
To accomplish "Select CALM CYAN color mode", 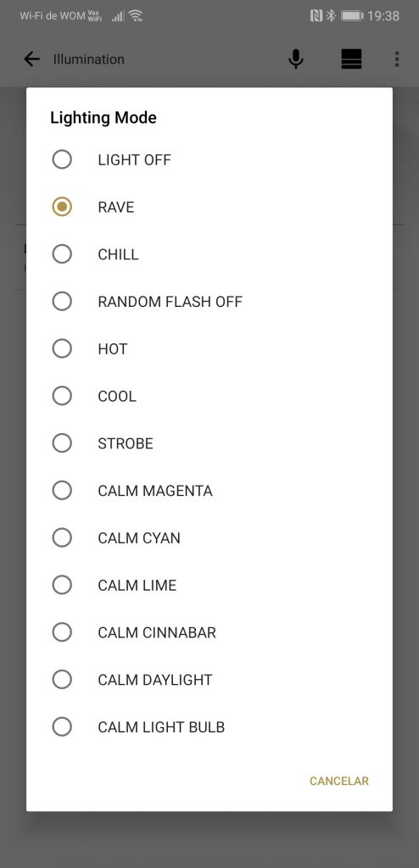I will pos(209,537).
